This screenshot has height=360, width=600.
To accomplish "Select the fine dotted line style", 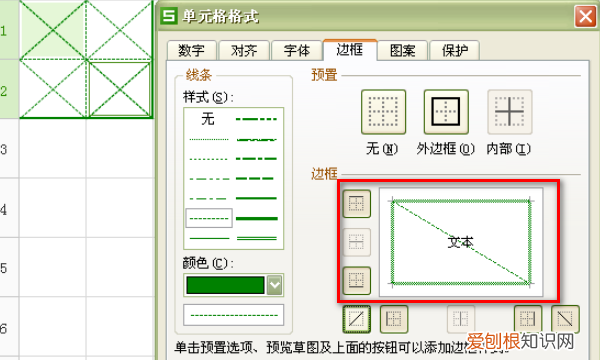I will [209, 139].
